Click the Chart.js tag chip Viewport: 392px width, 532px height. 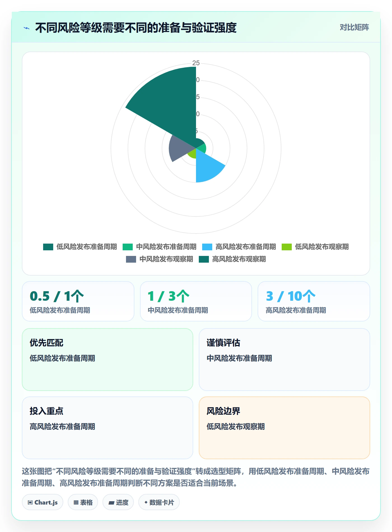pos(43,502)
